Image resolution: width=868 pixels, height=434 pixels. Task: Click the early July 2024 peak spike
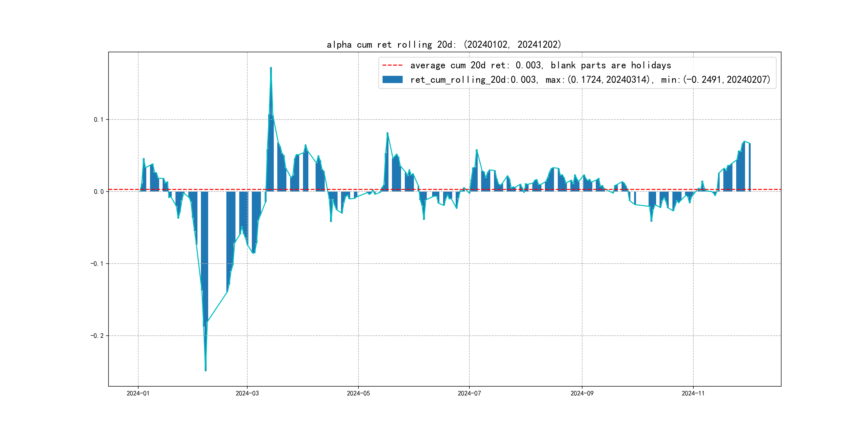(x=476, y=150)
